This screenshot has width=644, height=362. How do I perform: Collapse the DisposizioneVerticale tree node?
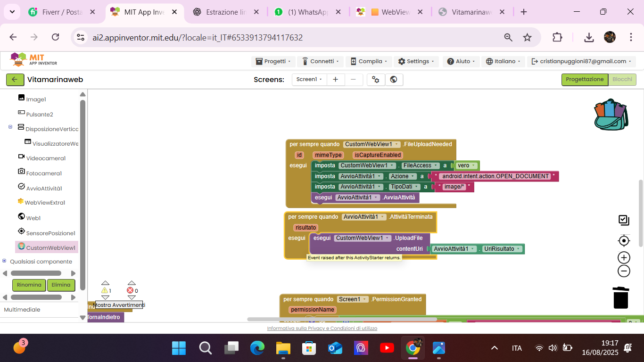[10, 127]
